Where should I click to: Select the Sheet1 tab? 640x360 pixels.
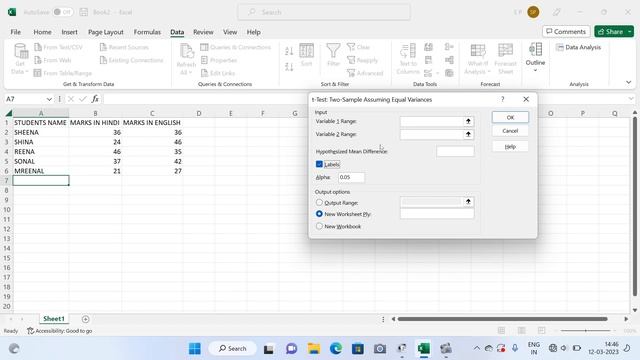54,319
